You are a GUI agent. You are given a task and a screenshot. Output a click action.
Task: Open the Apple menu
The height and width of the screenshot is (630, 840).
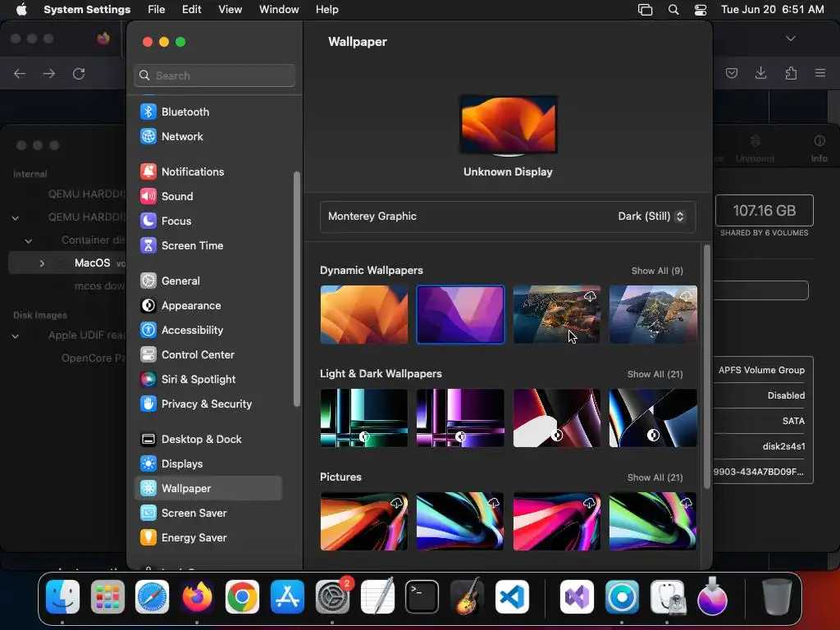[21, 10]
